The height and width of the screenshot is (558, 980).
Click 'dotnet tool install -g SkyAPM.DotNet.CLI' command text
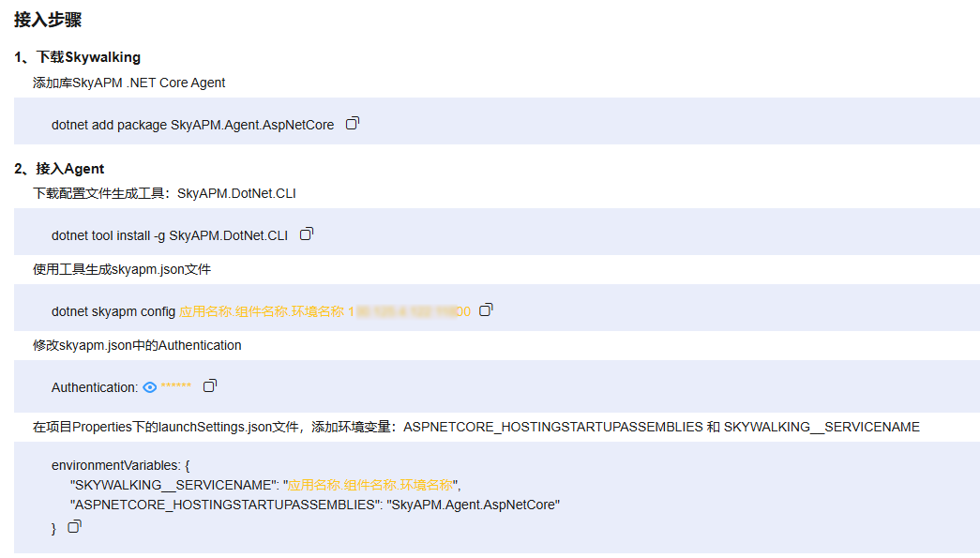[x=170, y=235]
